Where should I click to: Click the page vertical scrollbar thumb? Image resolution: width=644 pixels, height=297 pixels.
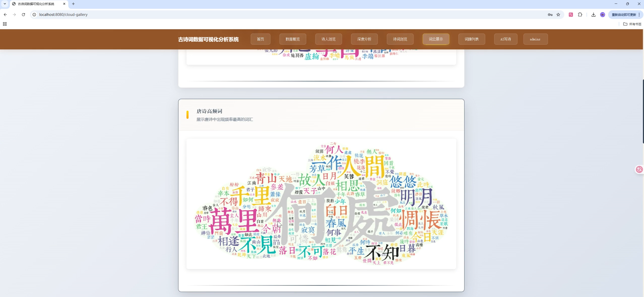[643, 111]
